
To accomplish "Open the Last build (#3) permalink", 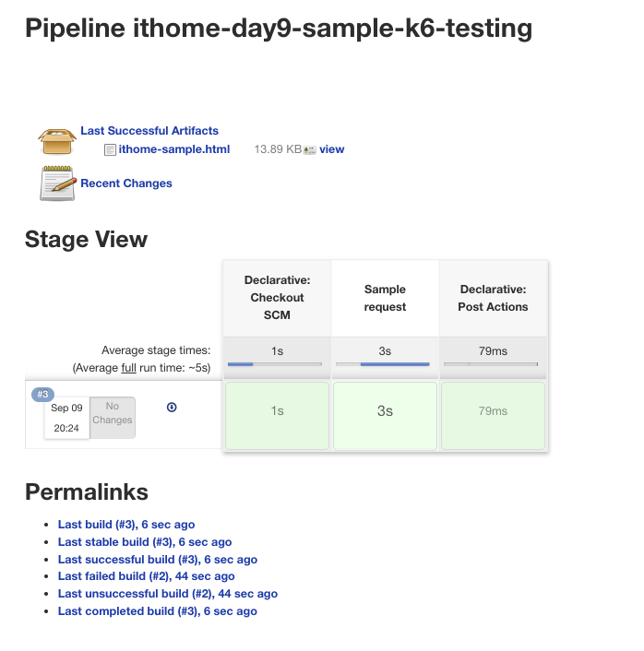I will 126,525.
